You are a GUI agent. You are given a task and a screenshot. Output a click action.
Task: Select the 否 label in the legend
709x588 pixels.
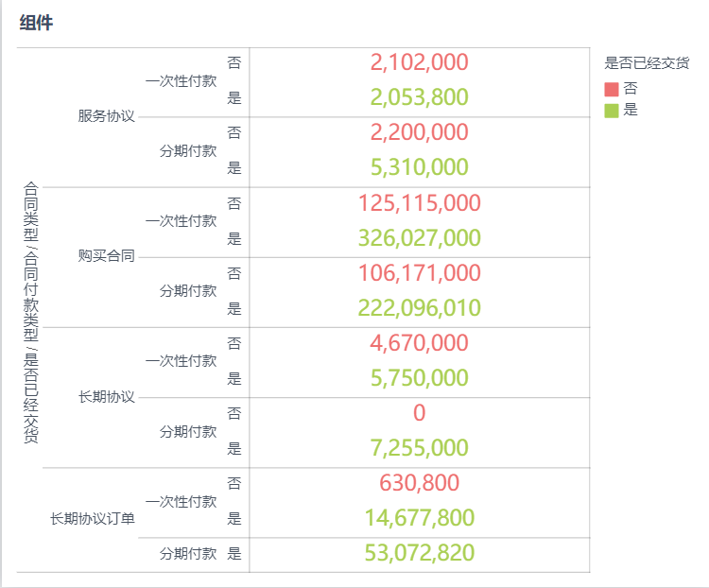tap(631, 89)
